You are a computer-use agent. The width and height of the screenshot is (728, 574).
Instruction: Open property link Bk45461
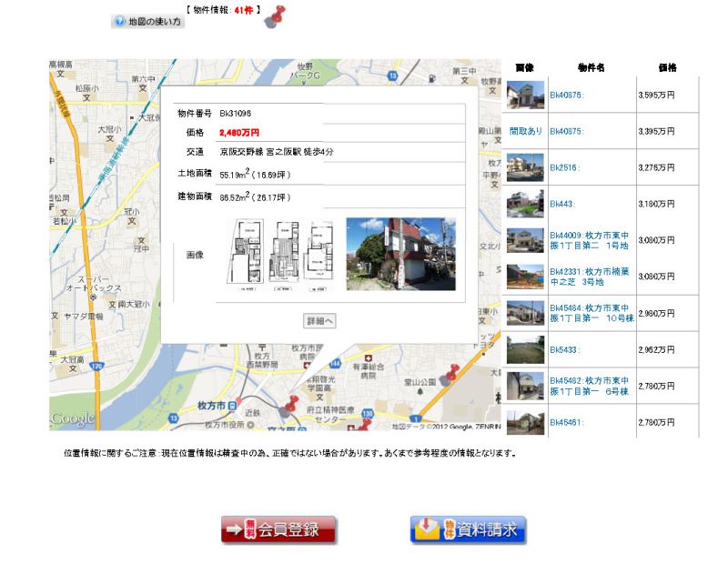(x=567, y=422)
